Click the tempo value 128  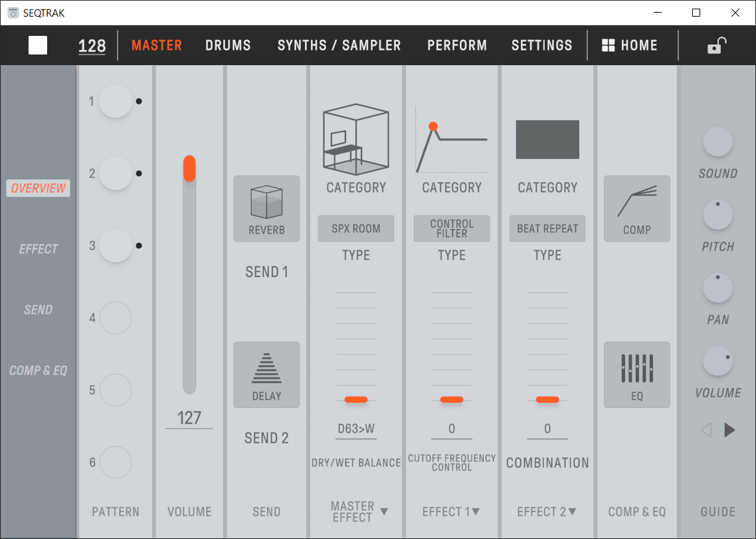click(92, 46)
